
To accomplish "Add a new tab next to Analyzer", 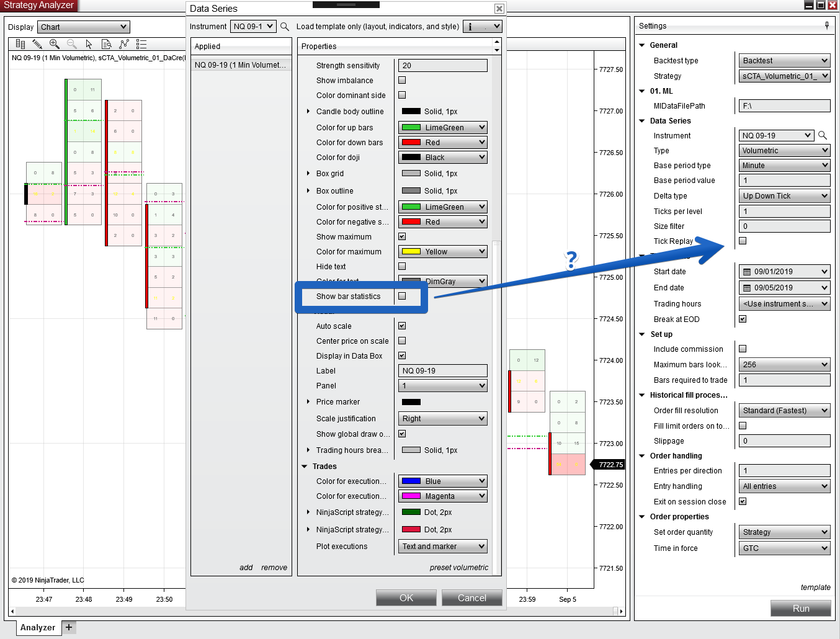I will click(69, 627).
